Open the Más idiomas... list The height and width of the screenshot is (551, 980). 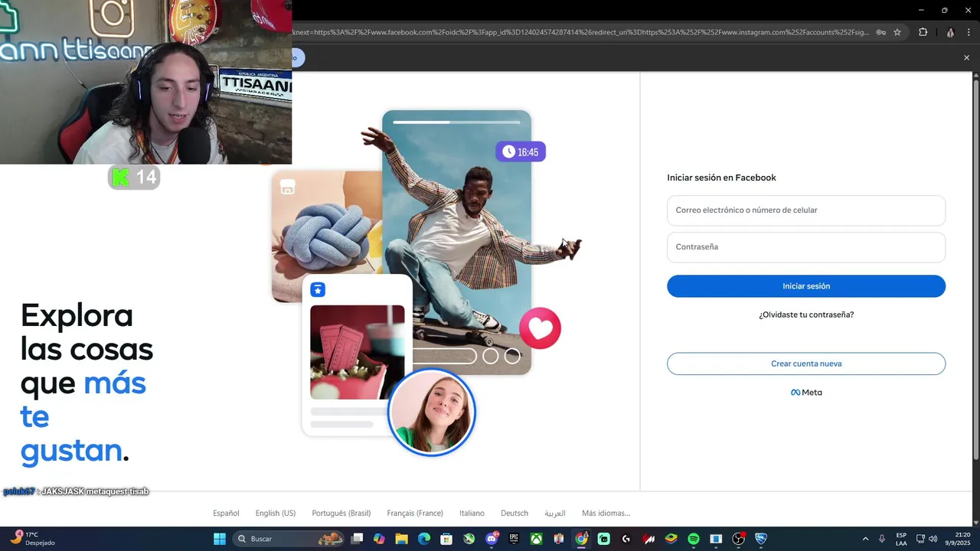[606, 514]
